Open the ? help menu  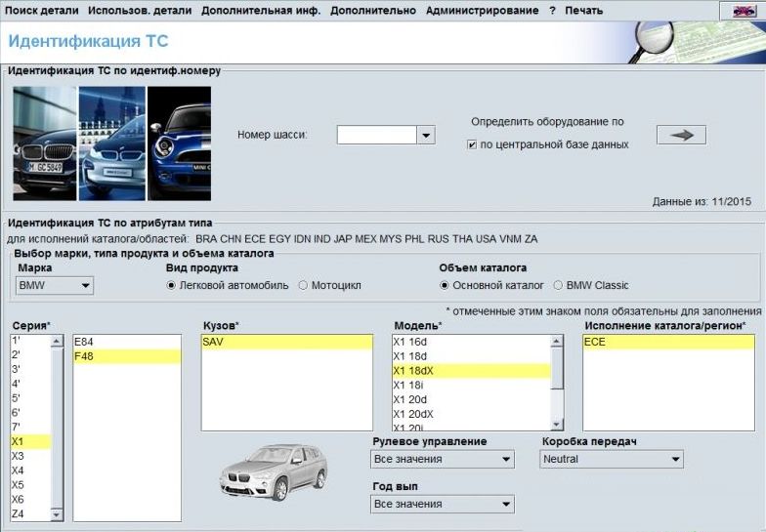[552, 10]
